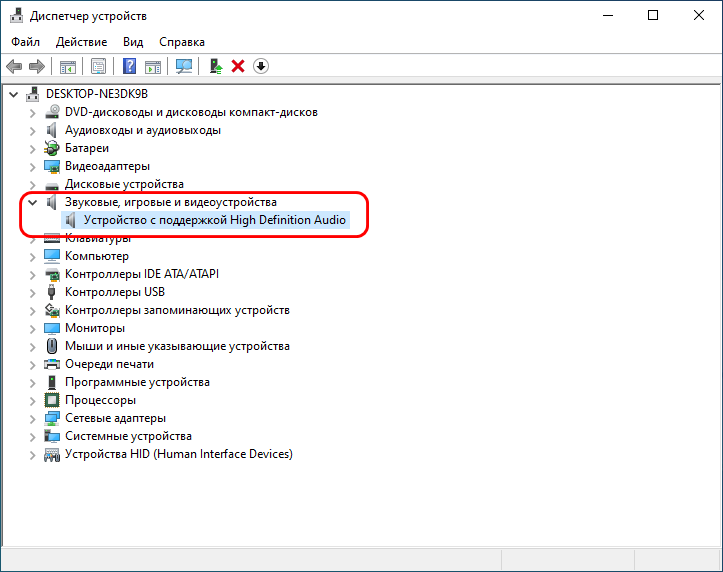Scan for hardware changes monitor icon

184,66
